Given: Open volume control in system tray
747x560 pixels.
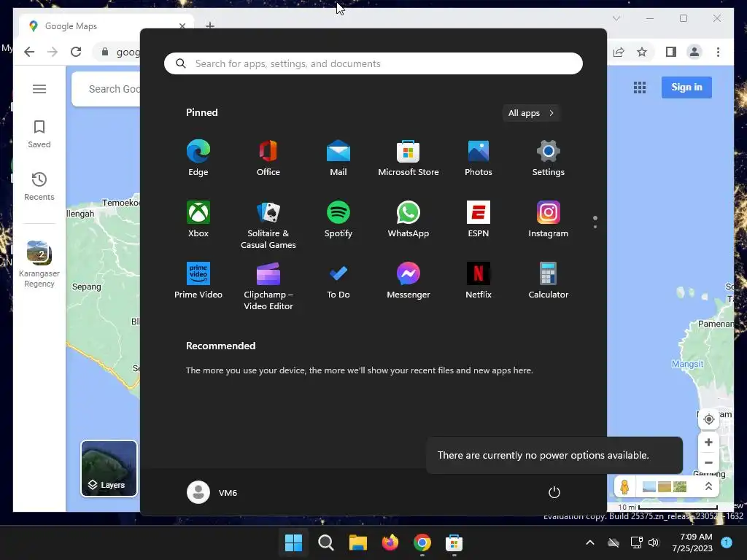Looking at the screenshot, I should [x=654, y=542].
